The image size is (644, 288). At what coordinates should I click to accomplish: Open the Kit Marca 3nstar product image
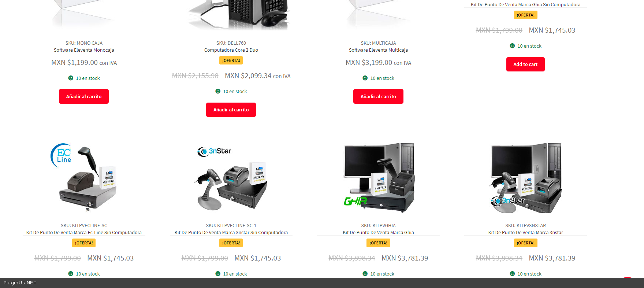point(525,178)
